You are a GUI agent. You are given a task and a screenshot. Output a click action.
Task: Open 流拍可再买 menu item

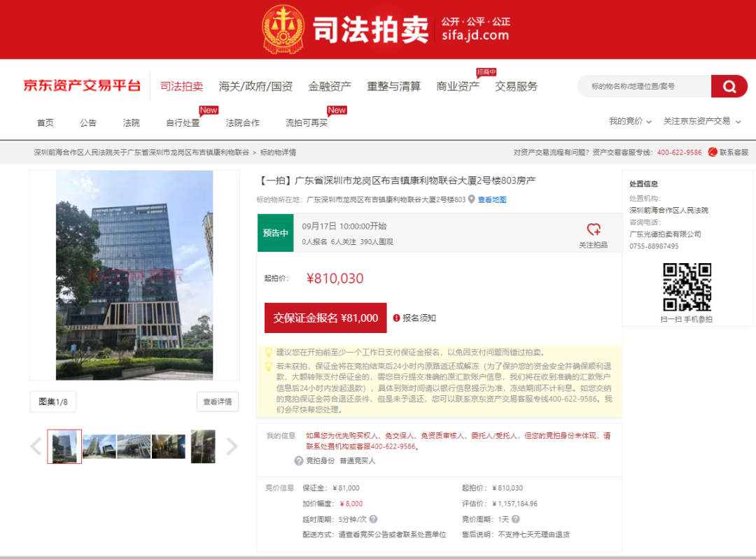pos(307,123)
